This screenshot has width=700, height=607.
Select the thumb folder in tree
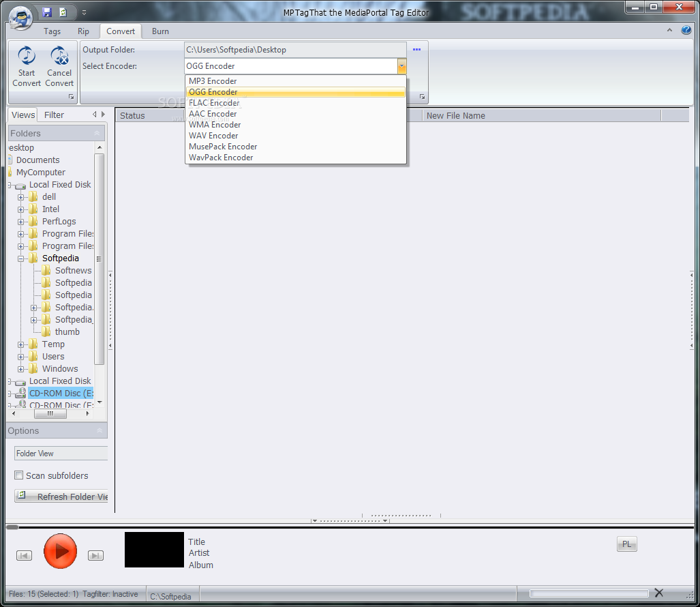67,332
